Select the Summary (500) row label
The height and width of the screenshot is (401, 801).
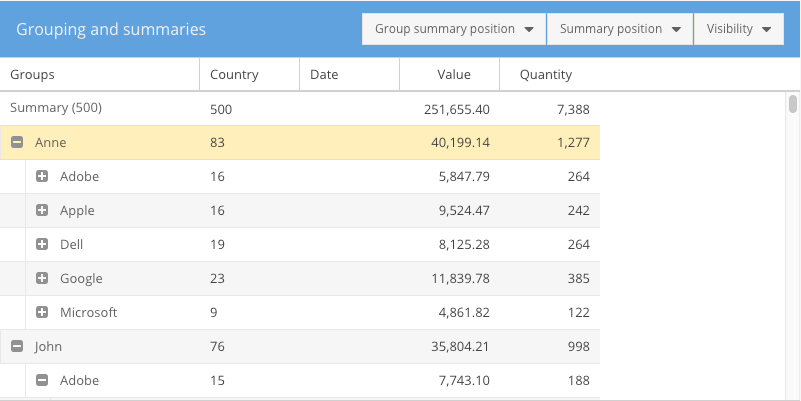(x=56, y=108)
